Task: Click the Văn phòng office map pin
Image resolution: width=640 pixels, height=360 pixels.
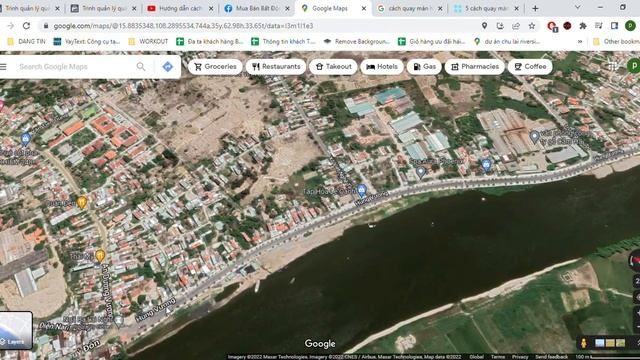Action: pyautogui.click(x=534, y=137)
